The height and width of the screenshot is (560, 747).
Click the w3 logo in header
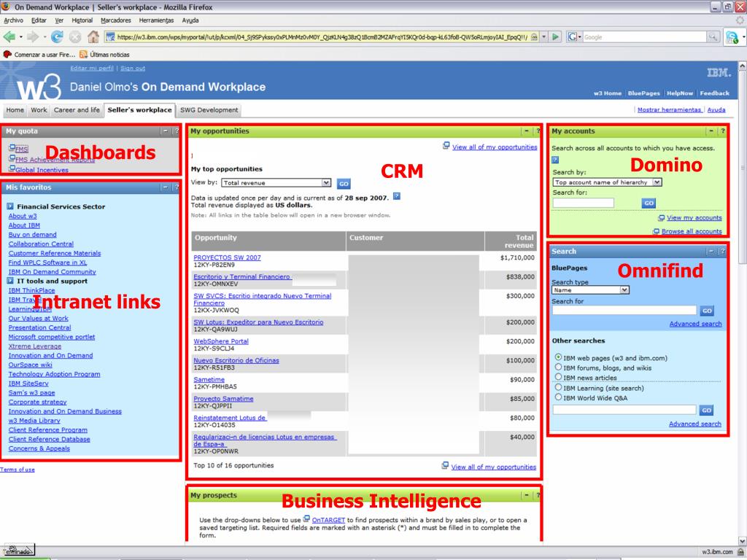click(39, 87)
